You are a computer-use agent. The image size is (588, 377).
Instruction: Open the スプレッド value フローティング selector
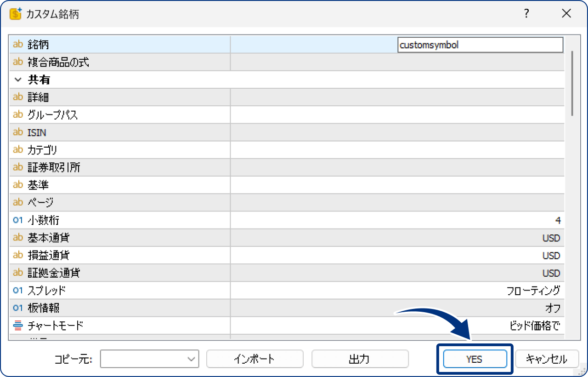point(533,291)
